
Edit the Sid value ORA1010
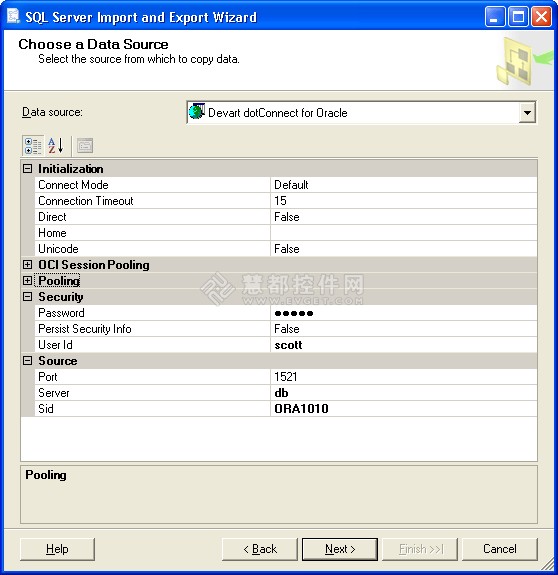404,409
